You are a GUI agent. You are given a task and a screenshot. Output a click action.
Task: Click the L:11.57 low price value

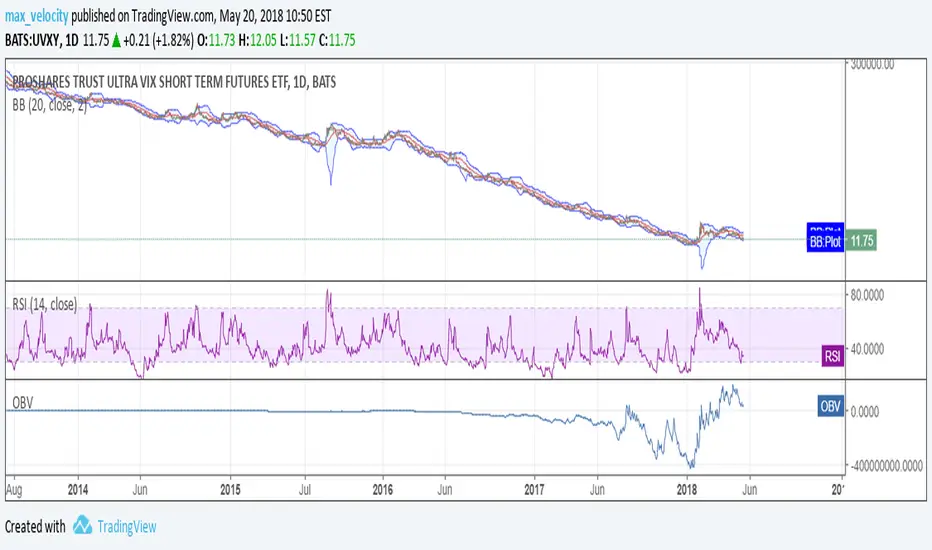[x=297, y=40]
